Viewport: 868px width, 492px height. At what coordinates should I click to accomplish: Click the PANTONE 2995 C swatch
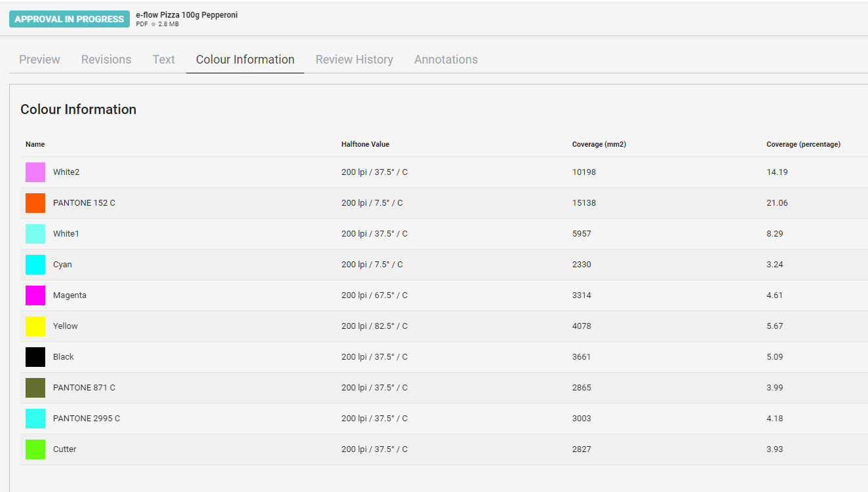tap(35, 419)
